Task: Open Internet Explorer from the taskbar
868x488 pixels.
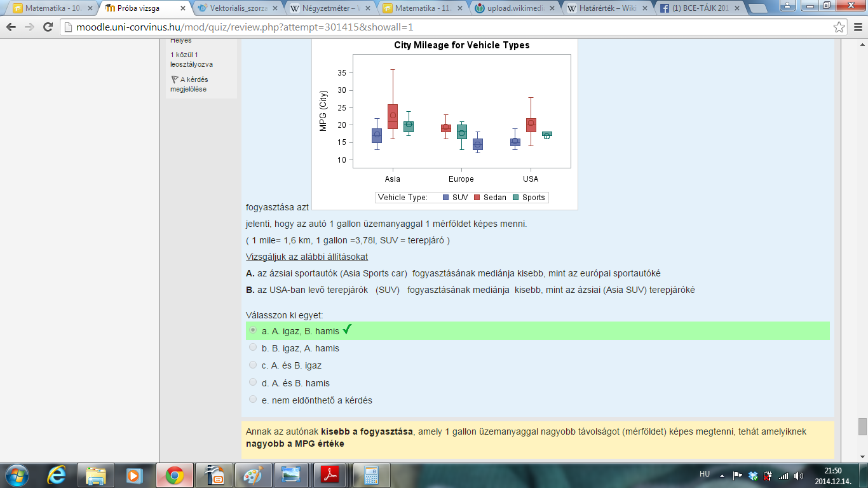Action: point(57,475)
